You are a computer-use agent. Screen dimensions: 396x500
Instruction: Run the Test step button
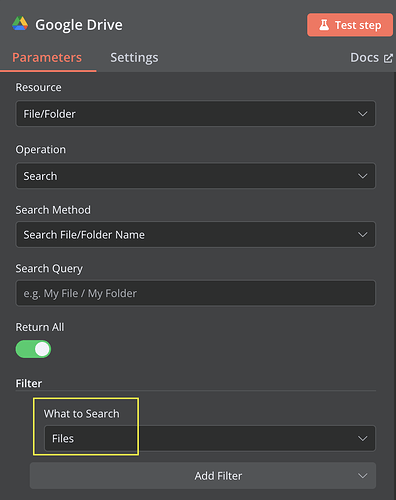350,25
